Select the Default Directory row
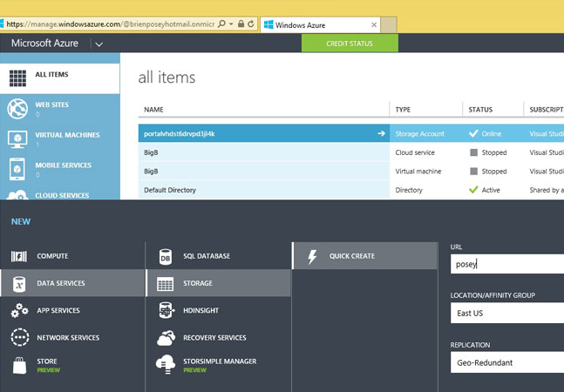Screen dimensions: 564x392 (x=350, y=190)
